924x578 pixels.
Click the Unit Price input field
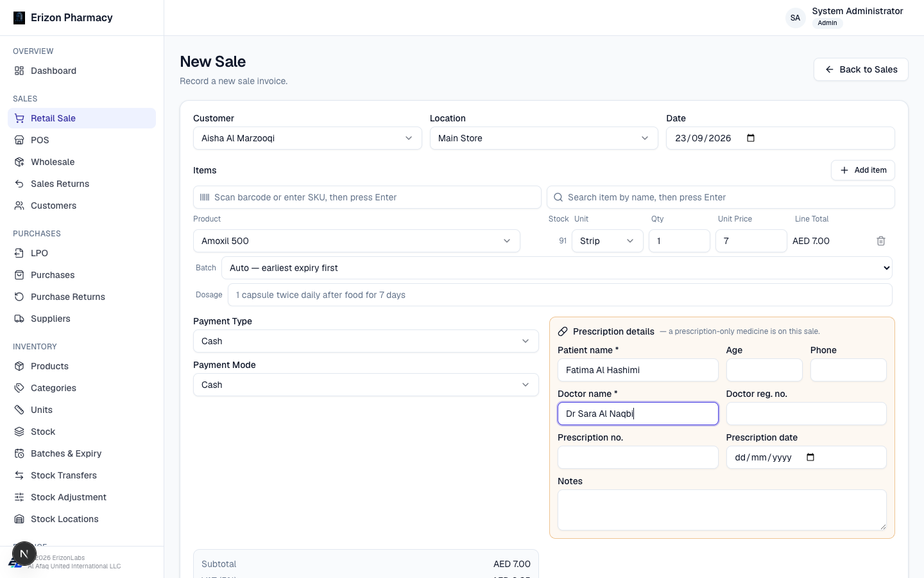[751, 241]
